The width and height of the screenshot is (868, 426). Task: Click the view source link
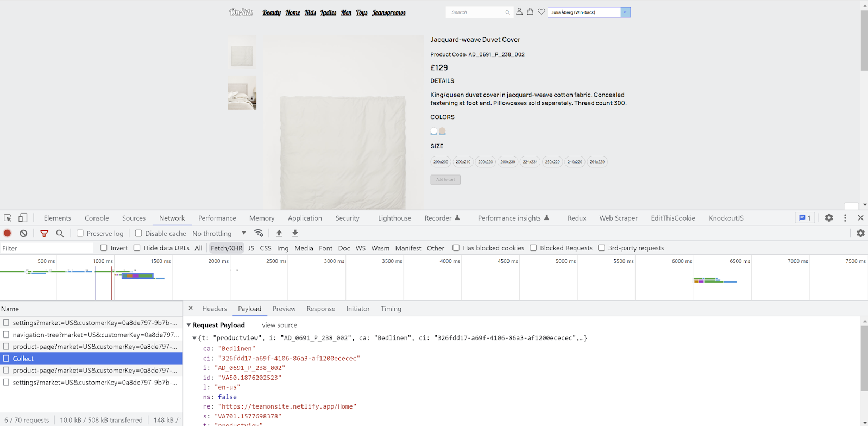279,325
